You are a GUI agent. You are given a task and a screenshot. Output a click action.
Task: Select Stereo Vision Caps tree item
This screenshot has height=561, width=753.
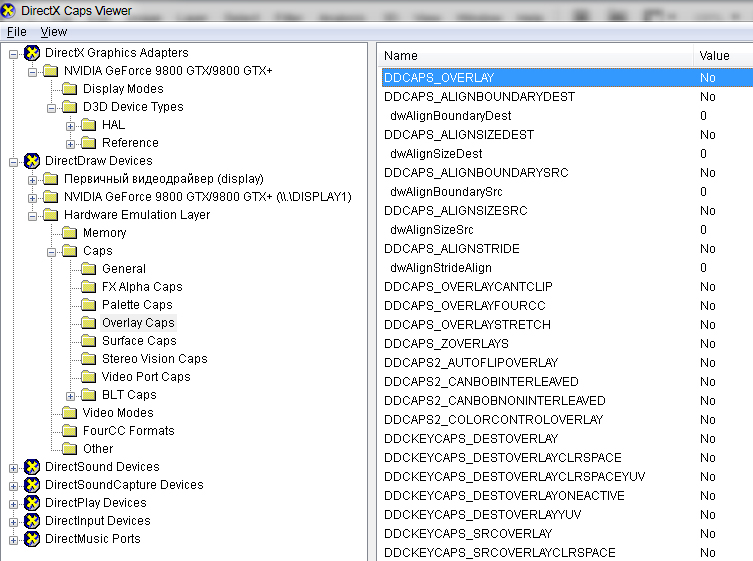tap(154, 359)
